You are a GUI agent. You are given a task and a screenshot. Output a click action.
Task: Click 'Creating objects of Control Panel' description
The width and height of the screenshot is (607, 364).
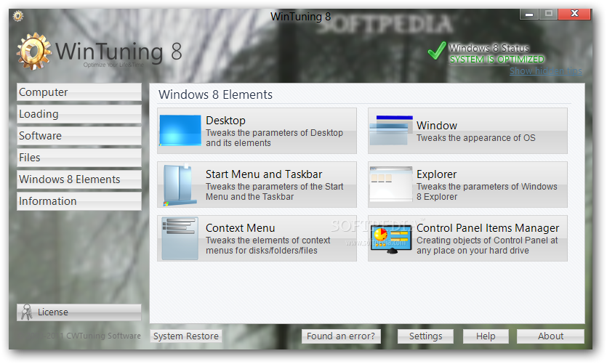(487, 246)
